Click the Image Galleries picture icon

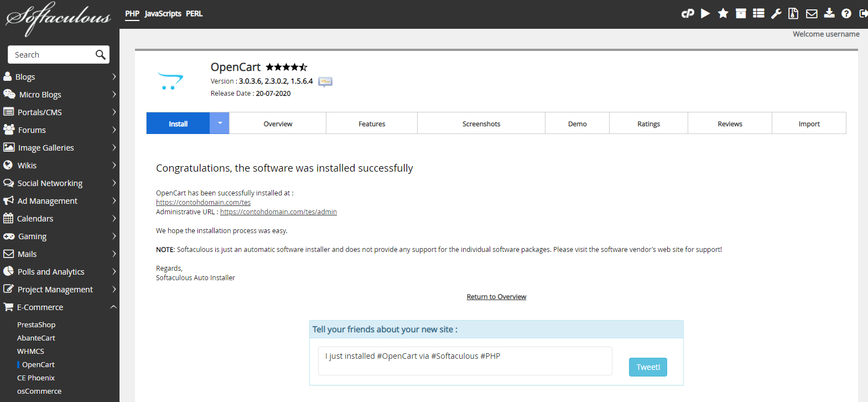9,147
